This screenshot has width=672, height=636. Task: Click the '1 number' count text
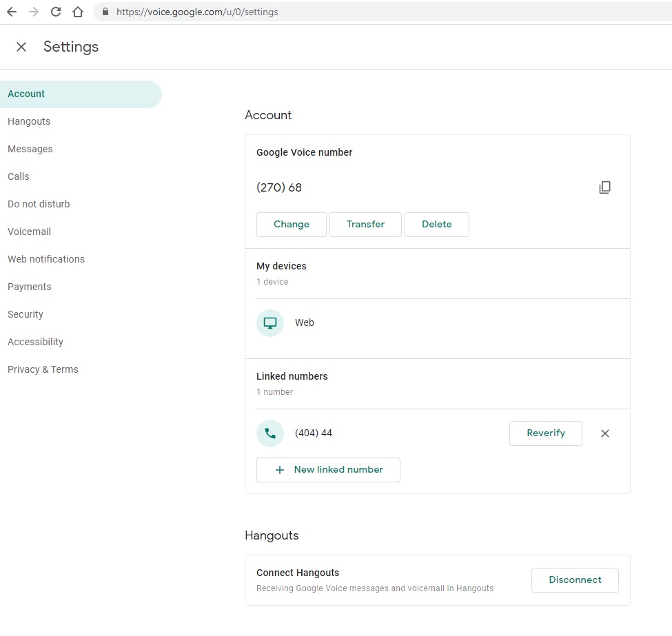click(x=275, y=391)
